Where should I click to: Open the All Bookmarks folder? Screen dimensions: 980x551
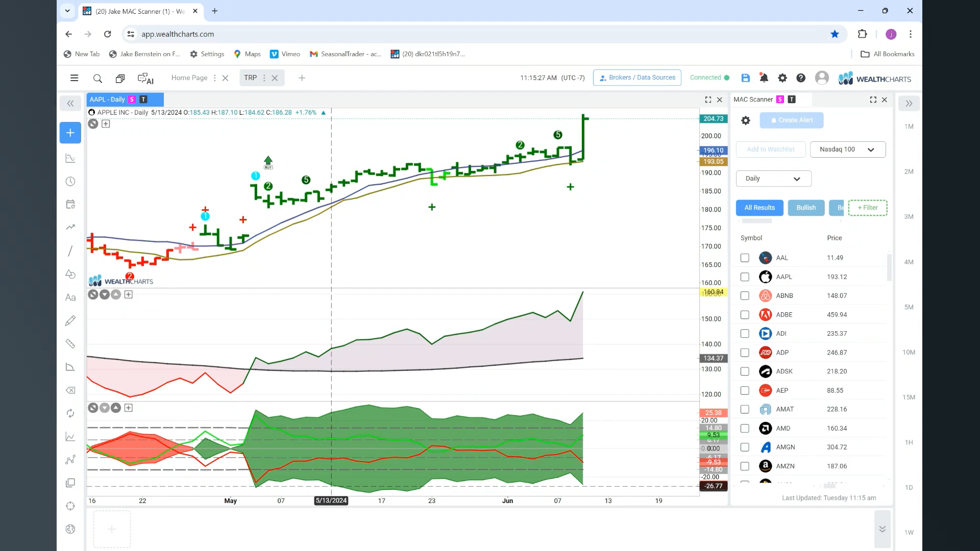pyautogui.click(x=888, y=54)
